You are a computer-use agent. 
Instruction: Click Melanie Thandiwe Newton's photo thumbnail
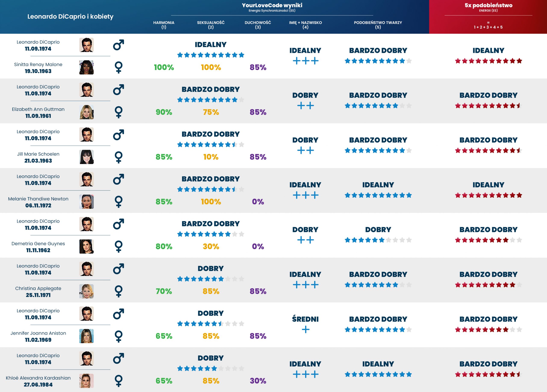click(86, 202)
